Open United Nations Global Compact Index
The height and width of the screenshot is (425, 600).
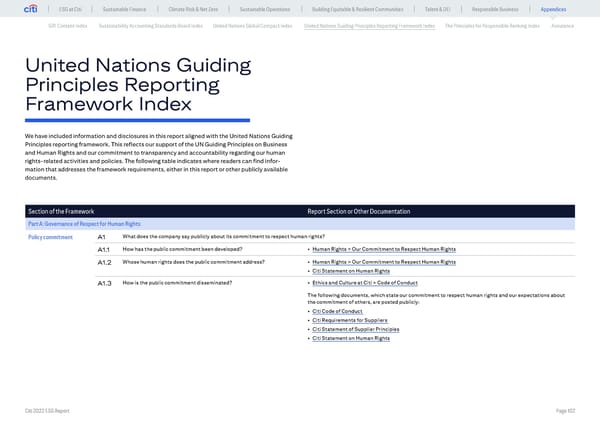point(254,24)
